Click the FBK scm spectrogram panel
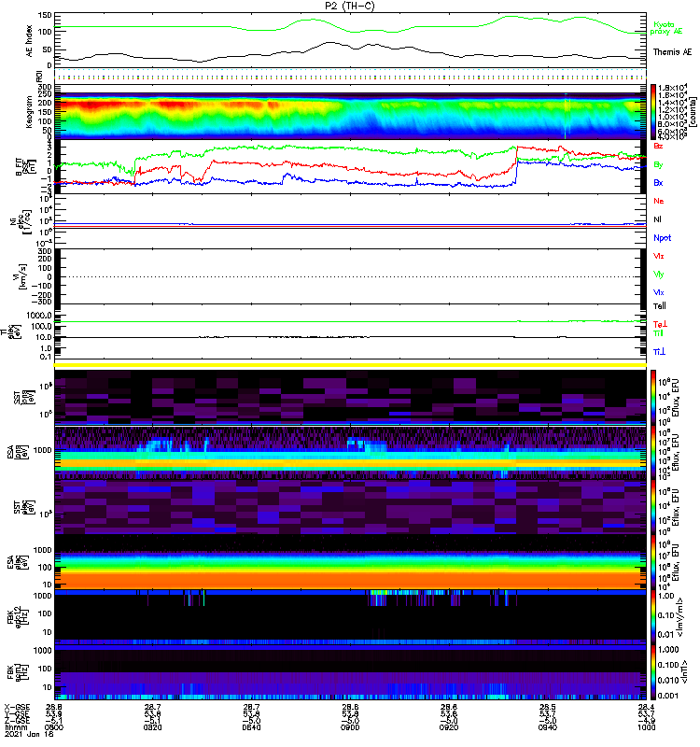Viewport: 700px width, 747px height. tap(351, 671)
